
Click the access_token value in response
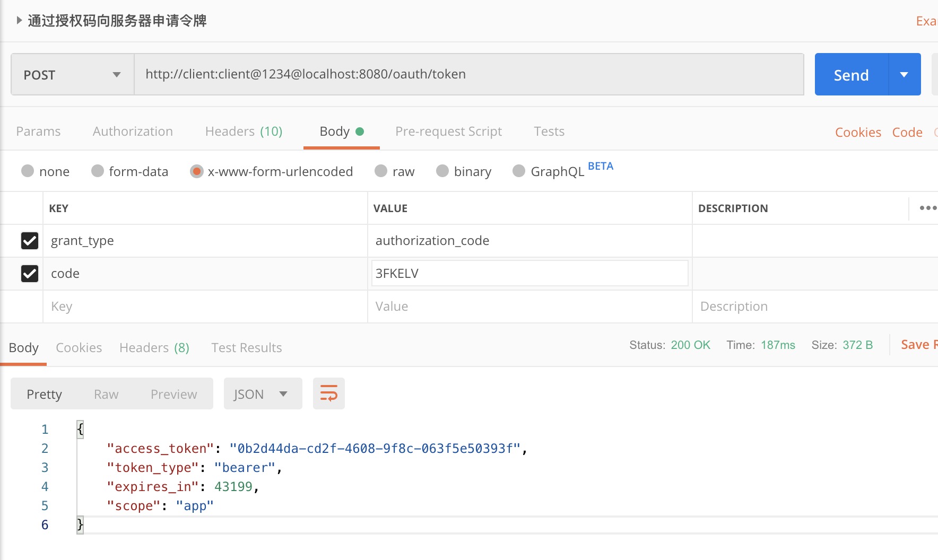point(375,449)
